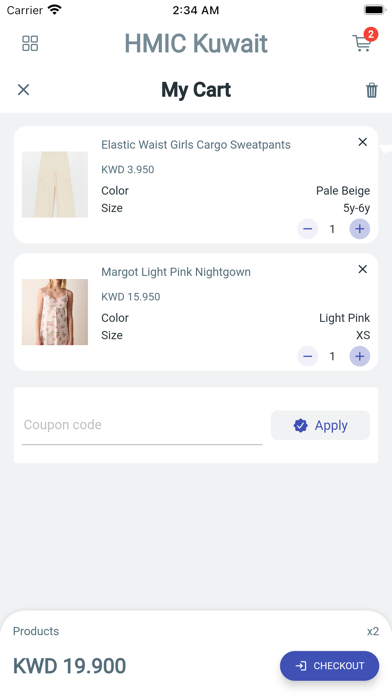This screenshot has height=696, width=392.
Task: Remove Margot Light Pink Nightgown item
Action: 363,269
